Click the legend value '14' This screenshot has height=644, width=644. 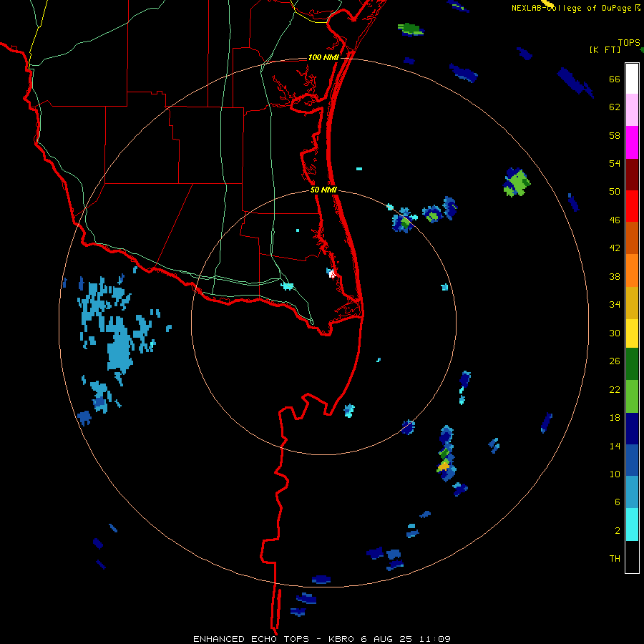click(x=615, y=446)
